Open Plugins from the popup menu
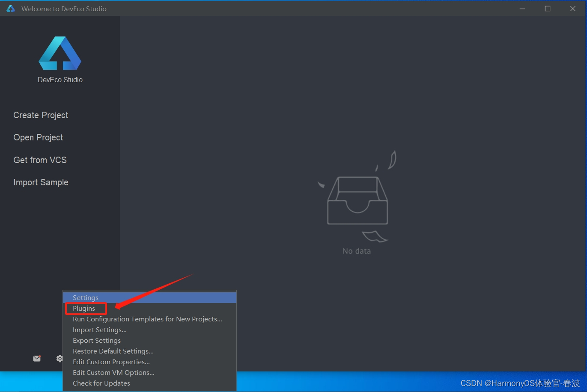This screenshot has height=392, width=587. [x=149, y=308]
